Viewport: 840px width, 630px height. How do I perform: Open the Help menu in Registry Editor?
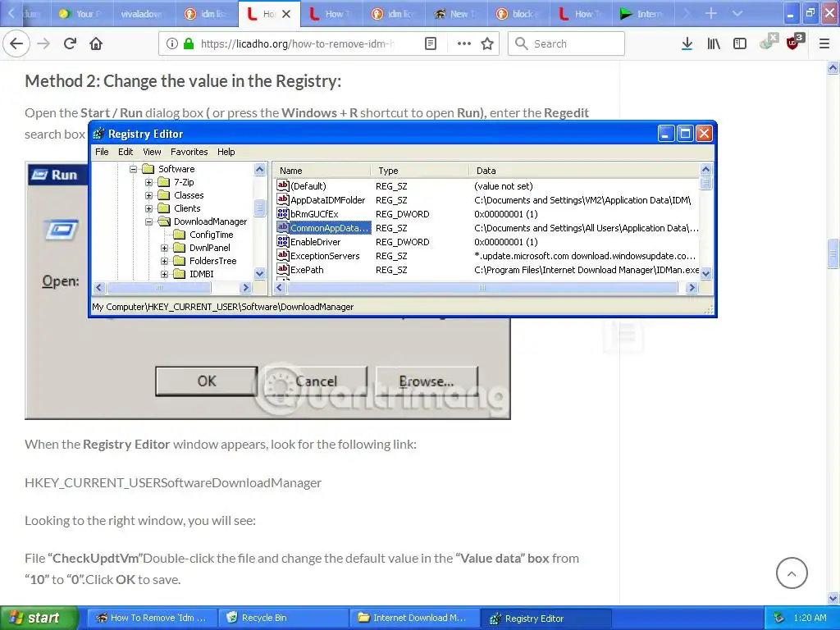(226, 152)
